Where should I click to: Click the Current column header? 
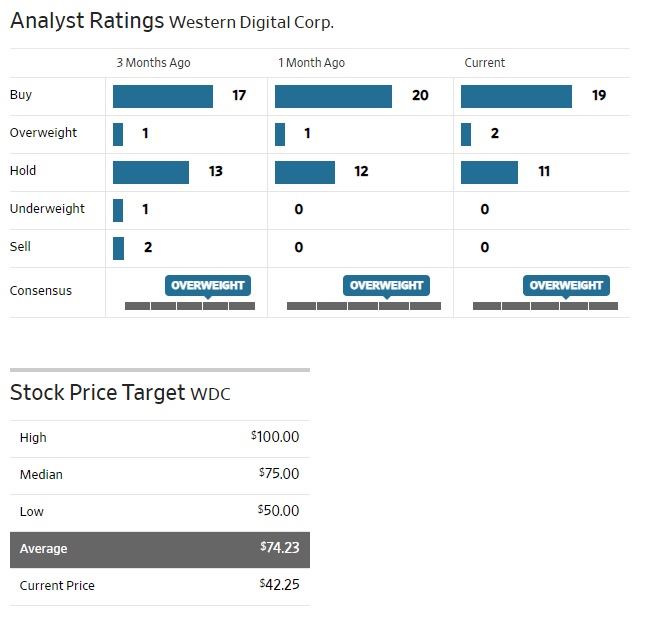click(x=485, y=63)
